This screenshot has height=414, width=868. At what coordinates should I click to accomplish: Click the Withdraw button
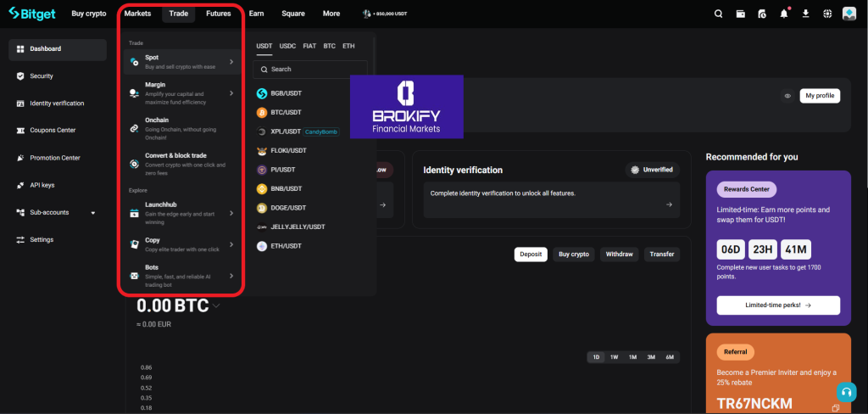pos(620,255)
